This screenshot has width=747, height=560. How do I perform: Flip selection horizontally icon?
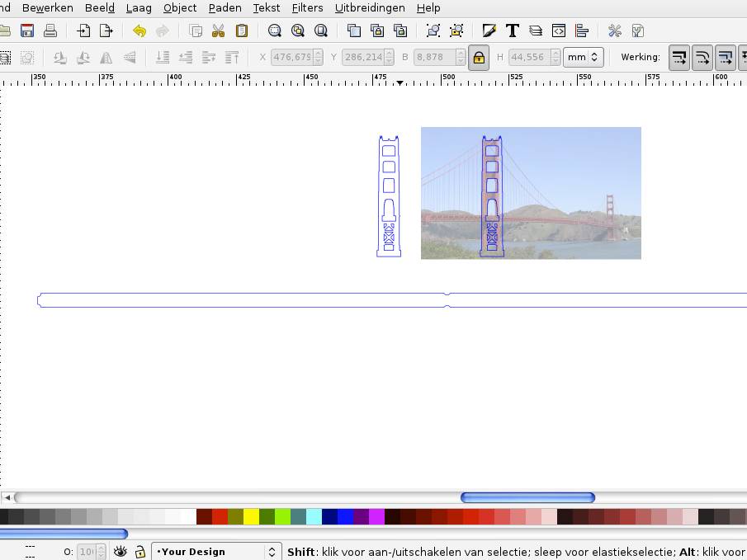[106, 58]
